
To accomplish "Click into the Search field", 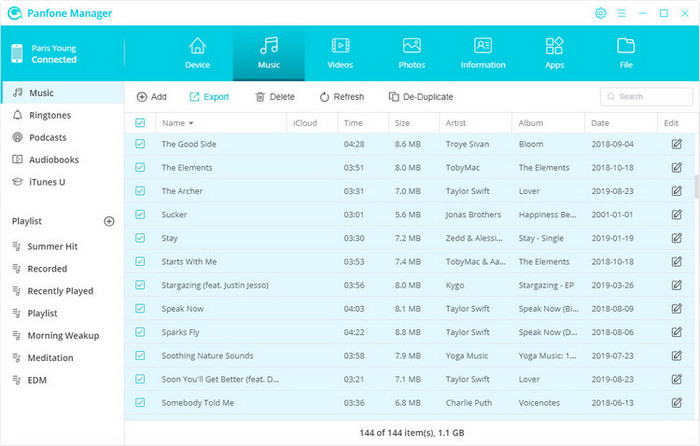I will [646, 96].
